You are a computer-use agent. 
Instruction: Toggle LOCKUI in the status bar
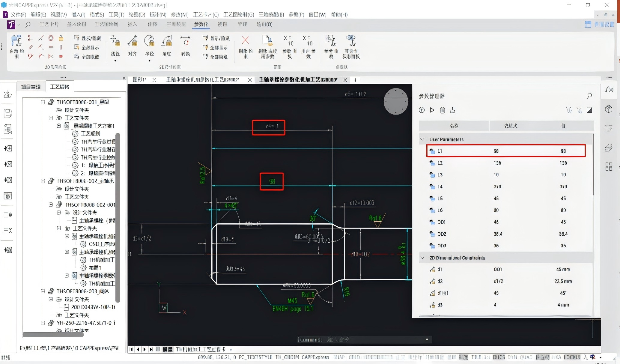pos(572,357)
